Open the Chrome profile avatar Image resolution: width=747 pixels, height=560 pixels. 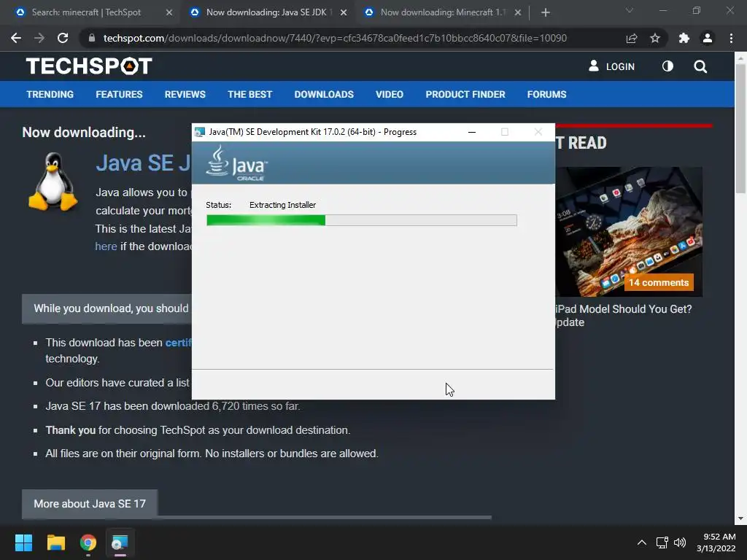pos(708,38)
